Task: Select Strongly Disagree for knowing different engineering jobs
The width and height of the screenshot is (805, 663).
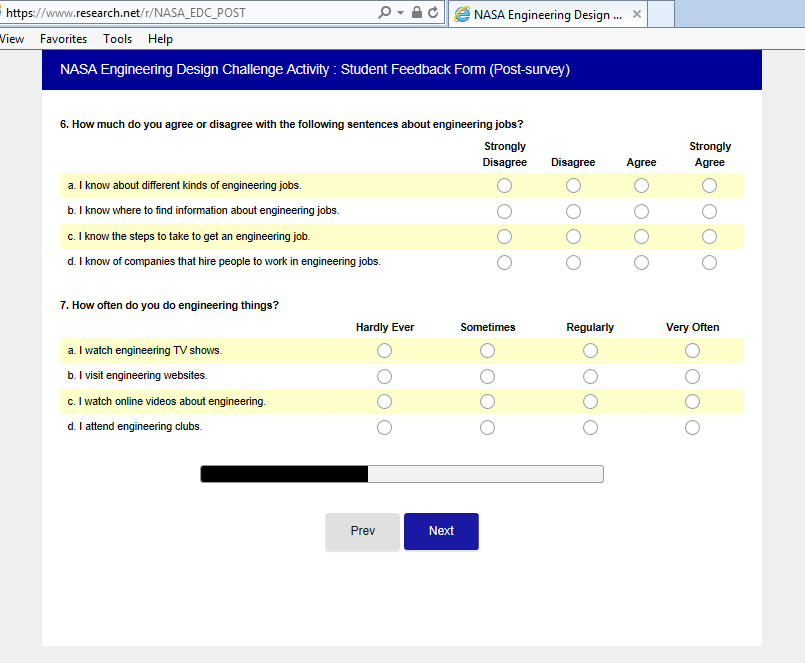Action: [x=504, y=186]
